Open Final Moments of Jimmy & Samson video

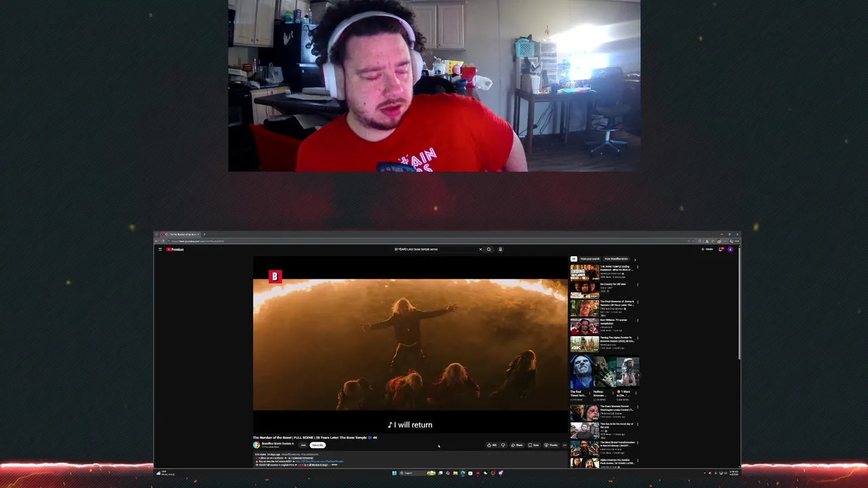coord(584,308)
